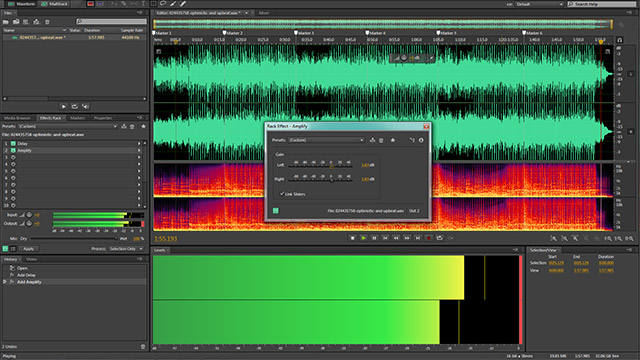Open effect menu arrow for Delay slot
The height and width of the screenshot is (360, 640).
point(139,144)
